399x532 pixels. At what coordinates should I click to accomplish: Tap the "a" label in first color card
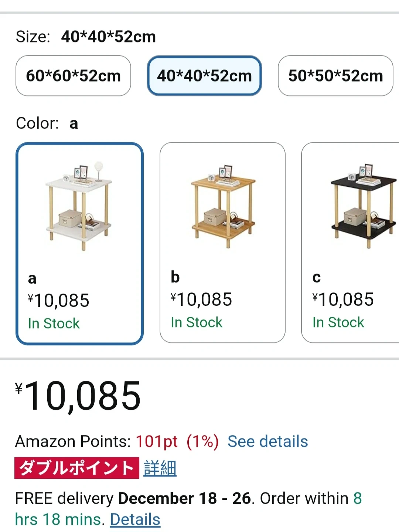click(x=32, y=278)
